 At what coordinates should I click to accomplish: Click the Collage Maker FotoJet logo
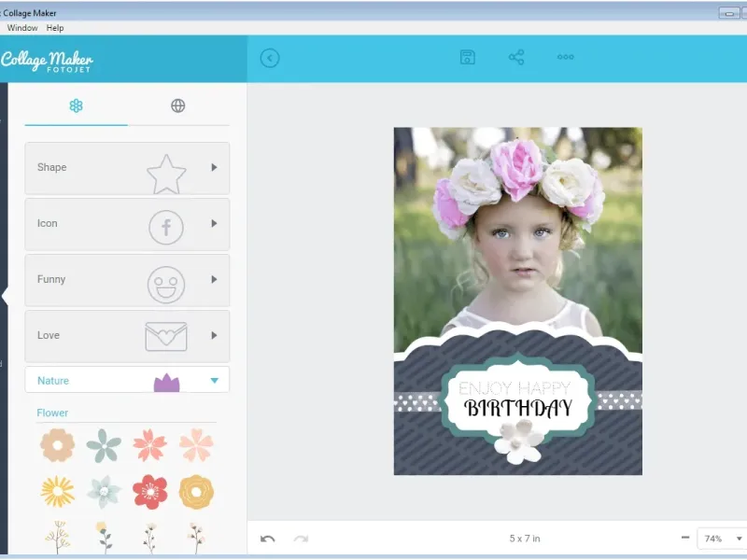tap(47, 61)
